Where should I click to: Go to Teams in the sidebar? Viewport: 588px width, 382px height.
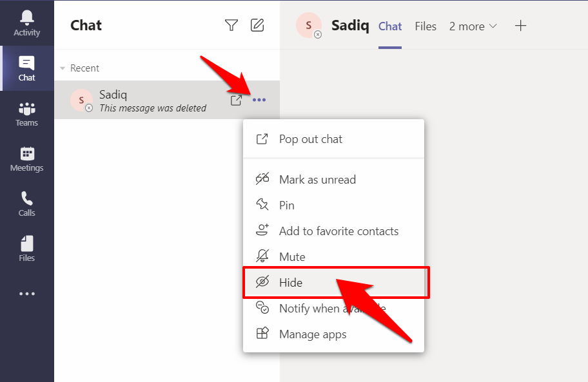click(26, 113)
